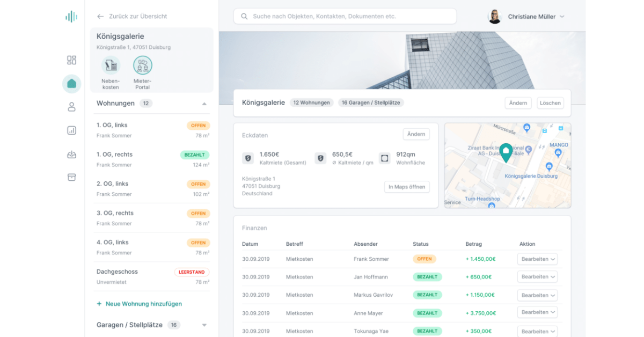Click the Löschen button
The image size is (644, 337).
pos(550,103)
